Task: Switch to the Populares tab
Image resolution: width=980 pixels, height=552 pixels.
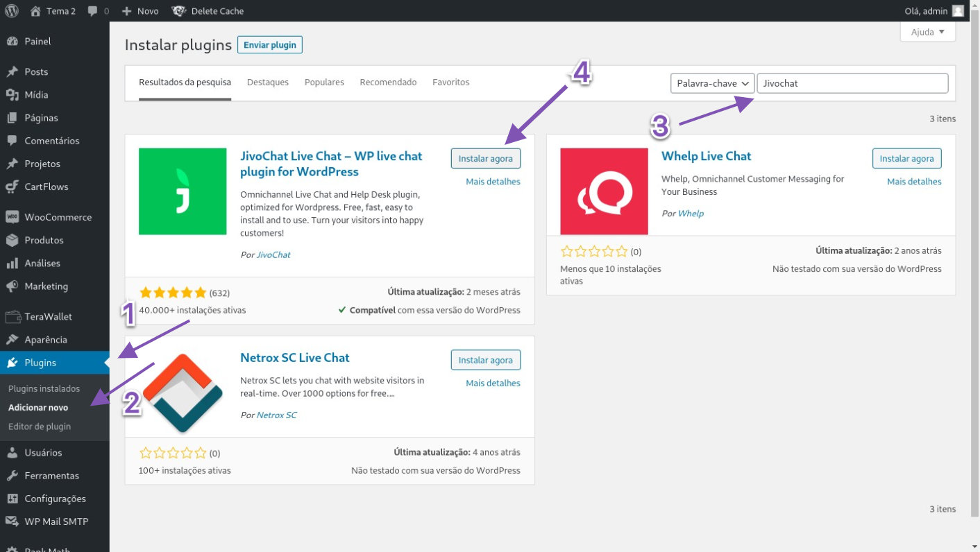Action: coord(324,82)
